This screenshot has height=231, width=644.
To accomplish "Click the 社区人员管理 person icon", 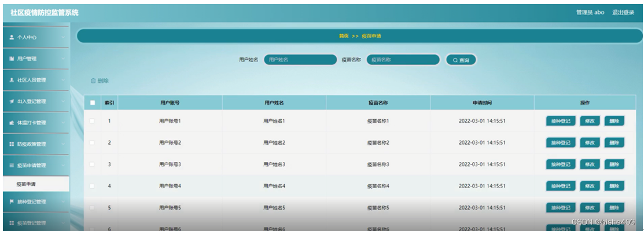I will 12,80.
